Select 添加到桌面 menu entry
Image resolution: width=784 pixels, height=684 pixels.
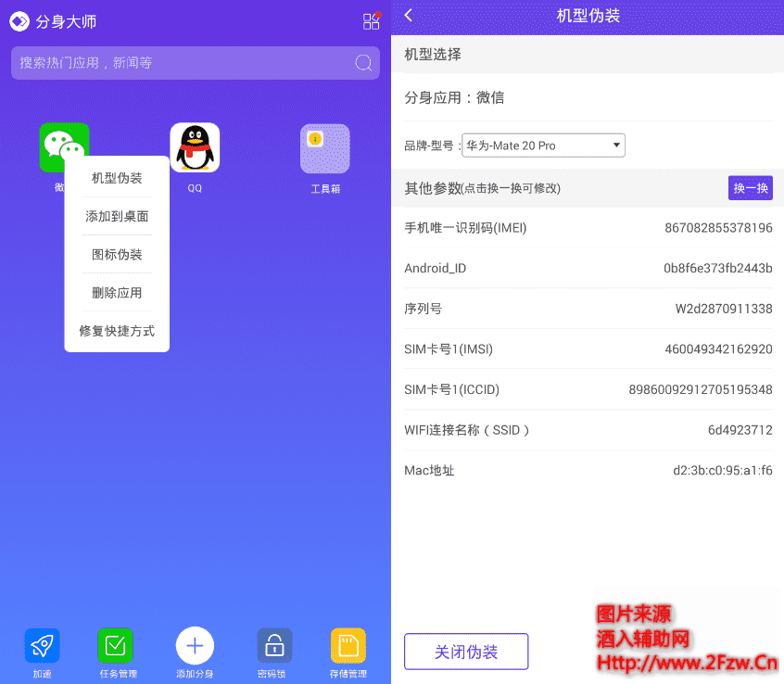pyautogui.click(x=117, y=216)
